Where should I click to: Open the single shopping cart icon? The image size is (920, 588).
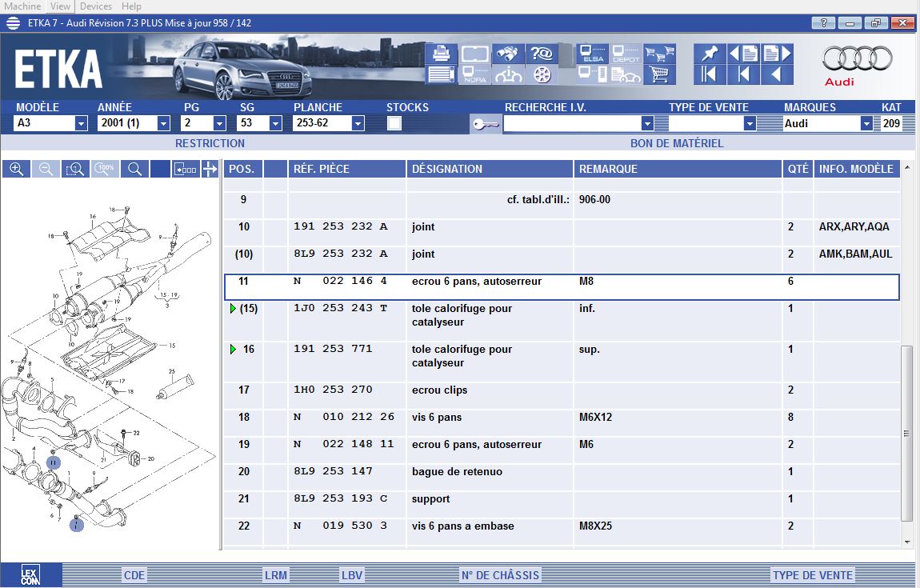coord(660,75)
